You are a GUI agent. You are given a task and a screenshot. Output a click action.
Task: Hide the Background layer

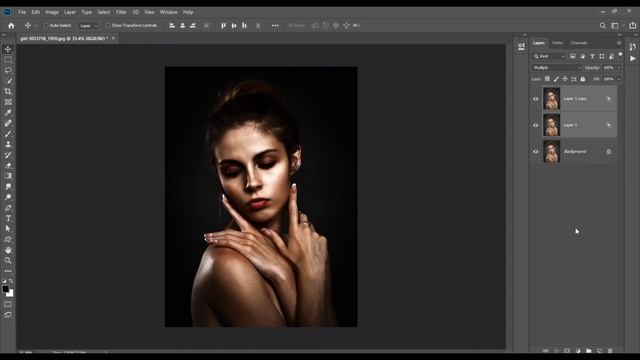point(536,152)
